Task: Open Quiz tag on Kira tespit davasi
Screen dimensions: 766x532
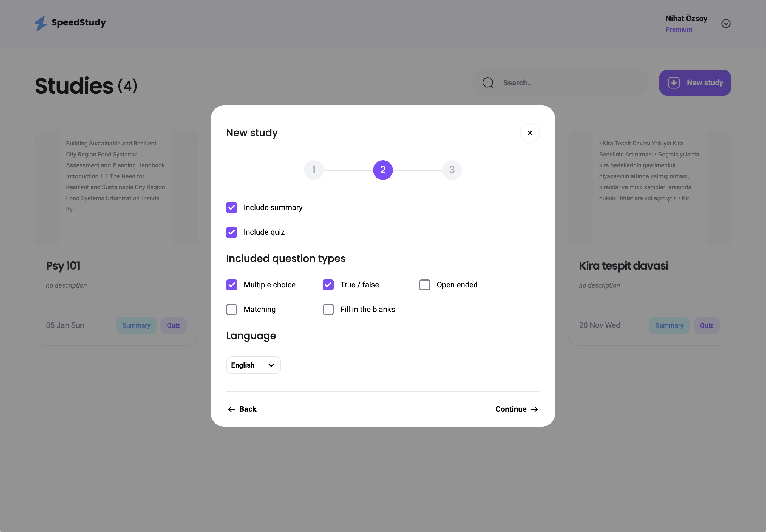Action: (706, 325)
